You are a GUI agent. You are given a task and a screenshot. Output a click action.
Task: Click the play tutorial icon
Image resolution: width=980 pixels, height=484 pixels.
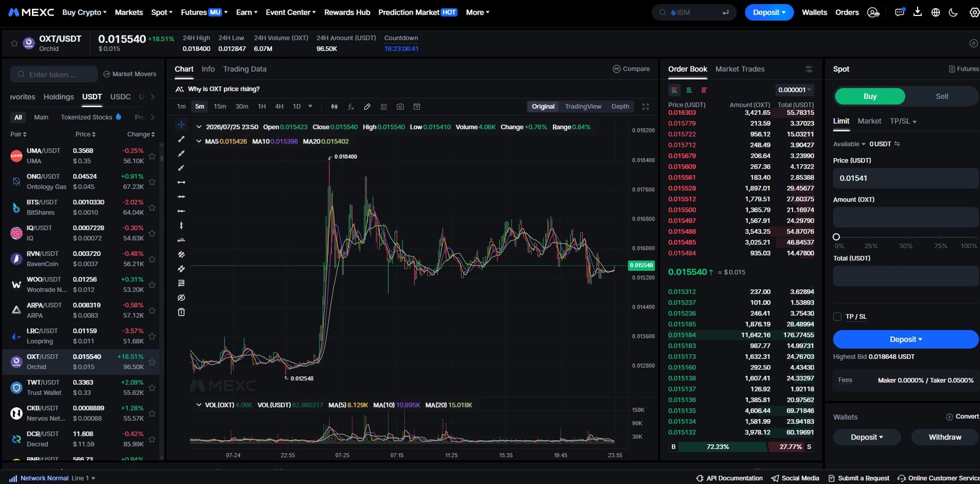(974, 43)
